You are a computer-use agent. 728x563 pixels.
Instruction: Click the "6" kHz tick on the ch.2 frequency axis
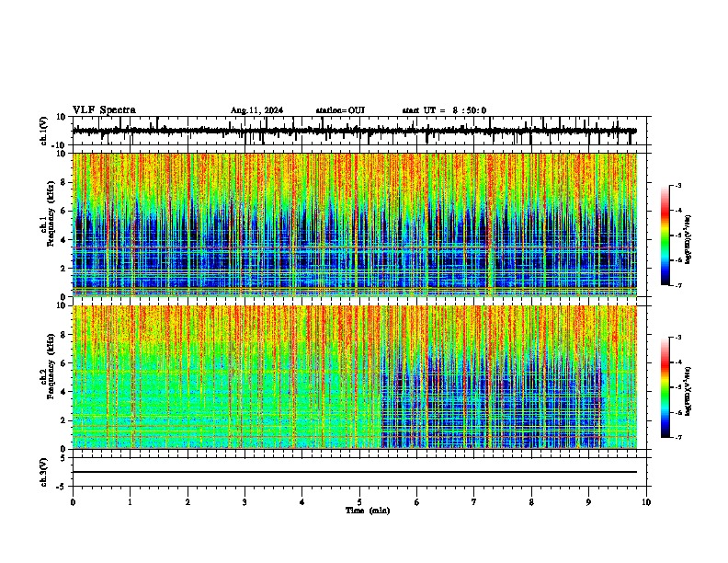click(63, 363)
